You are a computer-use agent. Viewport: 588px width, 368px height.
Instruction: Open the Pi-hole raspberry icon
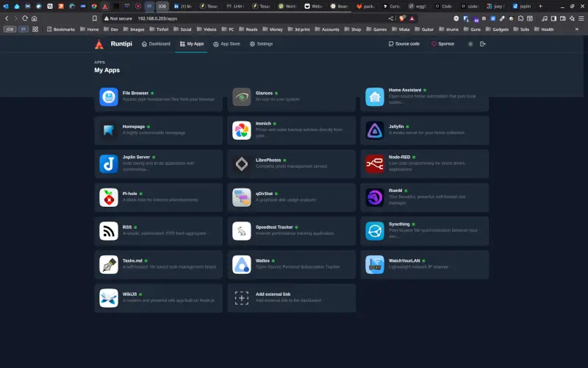tap(109, 197)
